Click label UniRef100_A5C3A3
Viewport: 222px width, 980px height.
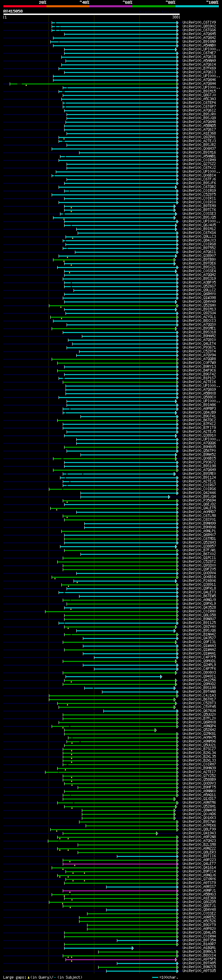coord(199,99)
